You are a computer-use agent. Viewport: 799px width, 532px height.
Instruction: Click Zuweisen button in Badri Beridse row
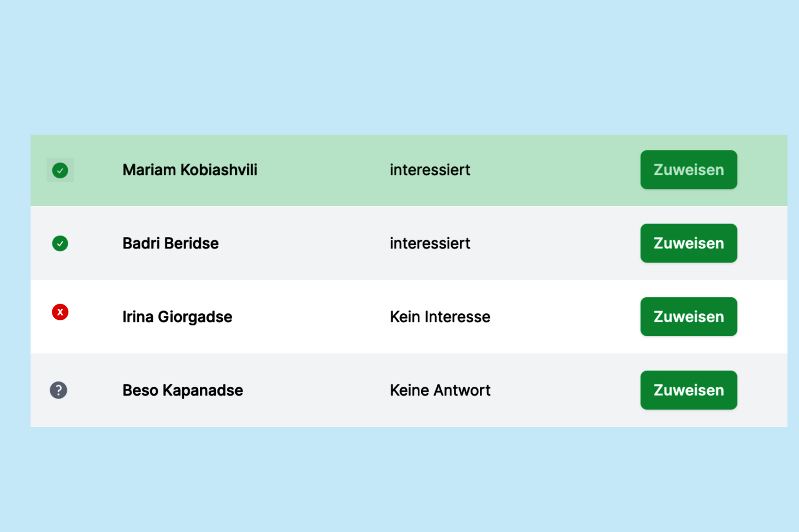[688, 243]
